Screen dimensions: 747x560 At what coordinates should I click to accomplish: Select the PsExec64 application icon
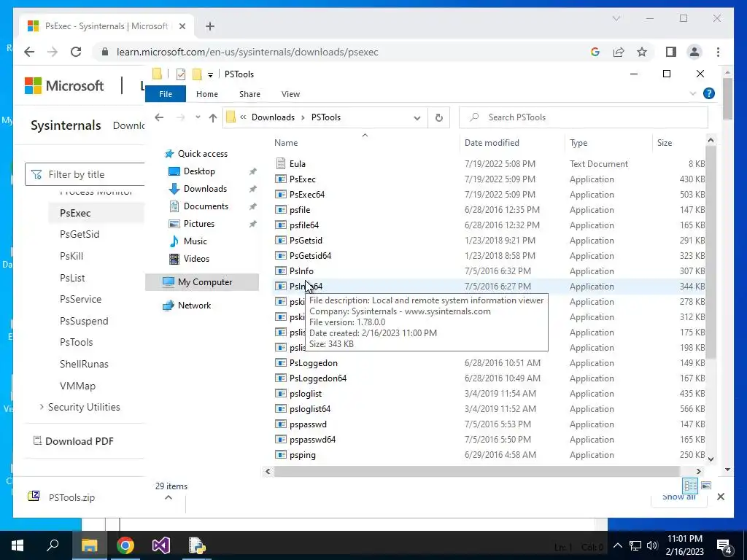point(281,194)
